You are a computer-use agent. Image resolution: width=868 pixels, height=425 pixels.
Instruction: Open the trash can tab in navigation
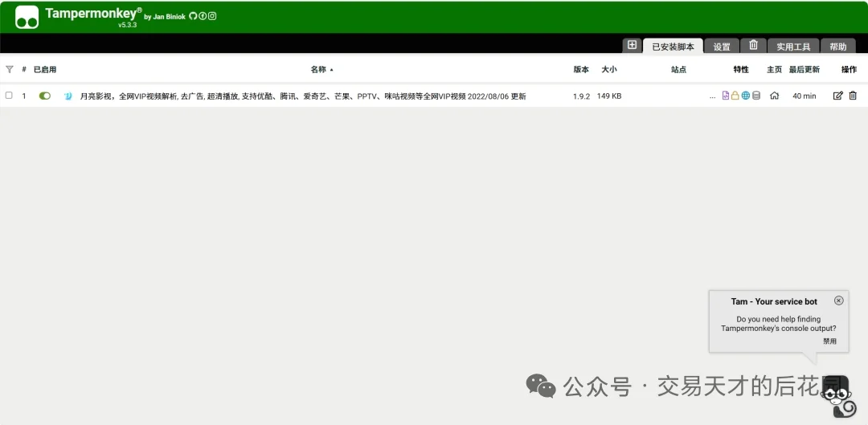(x=753, y=45)
